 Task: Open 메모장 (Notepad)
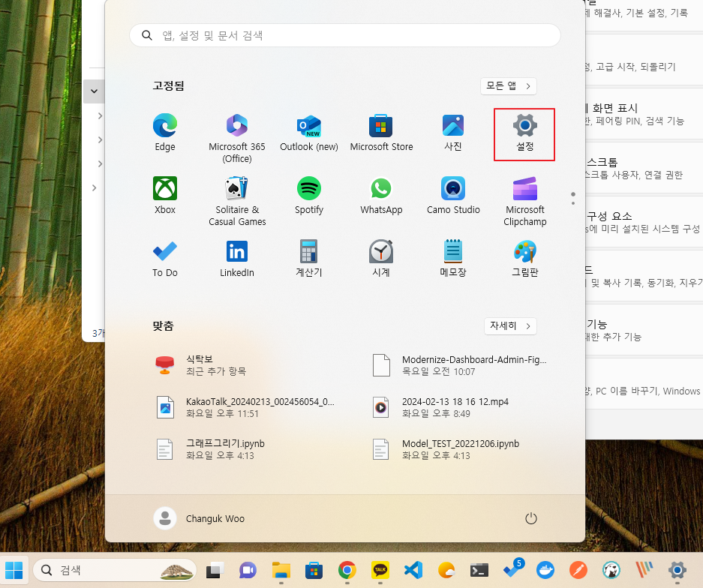pyautogui.click(x=453, y=259)
